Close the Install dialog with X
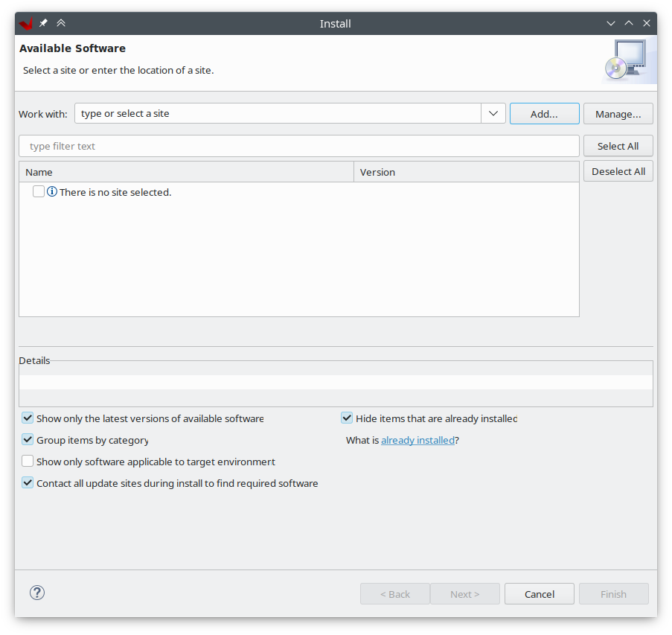Screen dimensions: 672x635 point(647,23)
